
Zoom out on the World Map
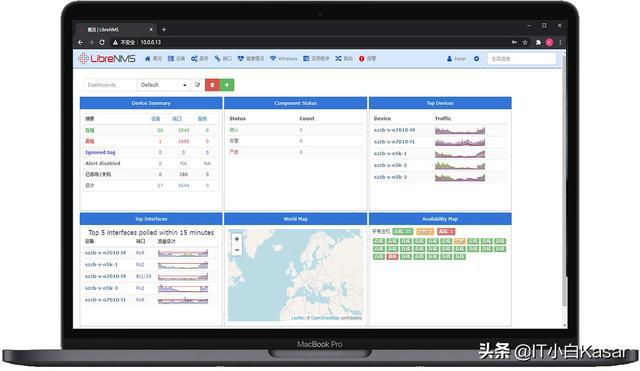237,250
